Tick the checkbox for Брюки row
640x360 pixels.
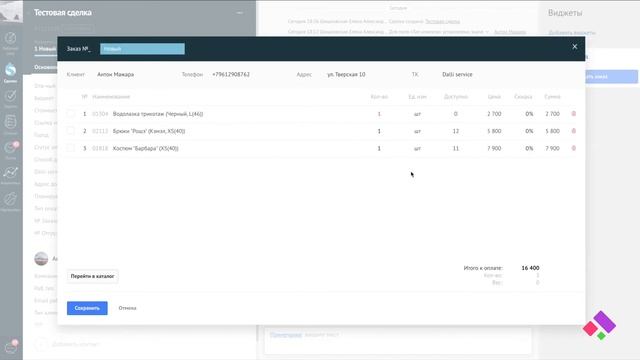pyautogui.click(x=71, y=131)
